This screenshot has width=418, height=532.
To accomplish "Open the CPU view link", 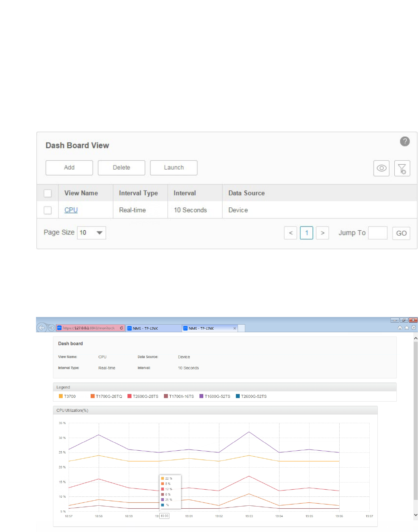I will click(71, 210).
